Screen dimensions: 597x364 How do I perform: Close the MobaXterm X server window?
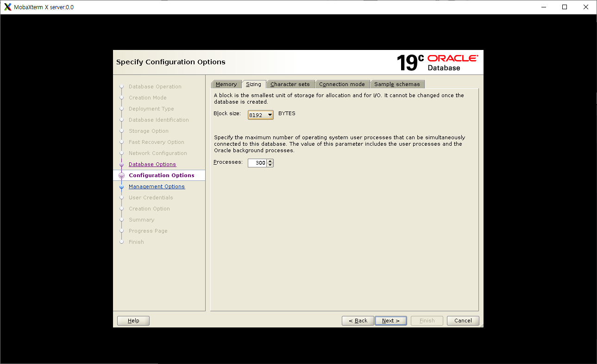point(586,7)
